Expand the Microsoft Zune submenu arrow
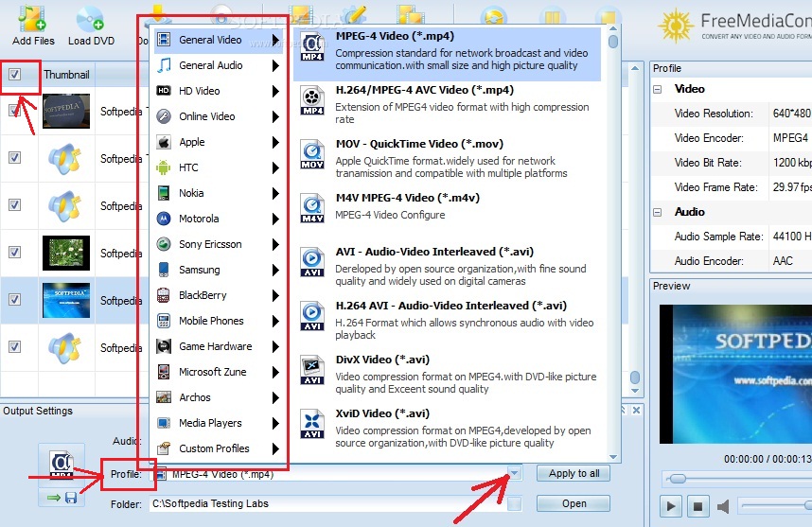Screen dimensions: 812x527 pos(275,372)
